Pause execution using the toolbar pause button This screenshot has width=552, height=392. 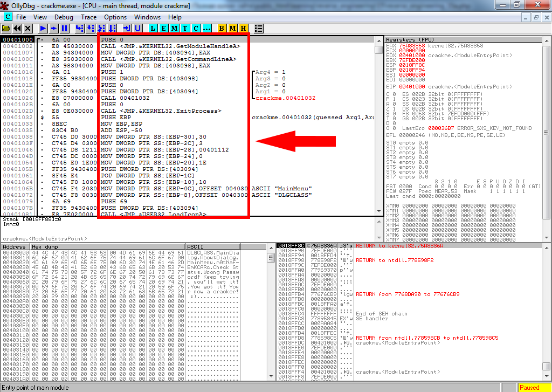point(64,28)
